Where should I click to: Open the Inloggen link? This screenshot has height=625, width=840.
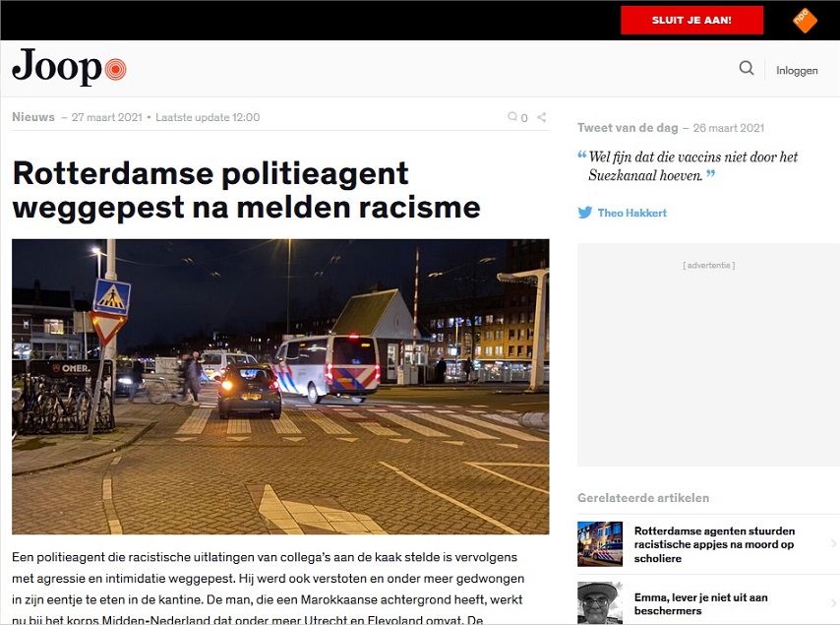point(797,70)
